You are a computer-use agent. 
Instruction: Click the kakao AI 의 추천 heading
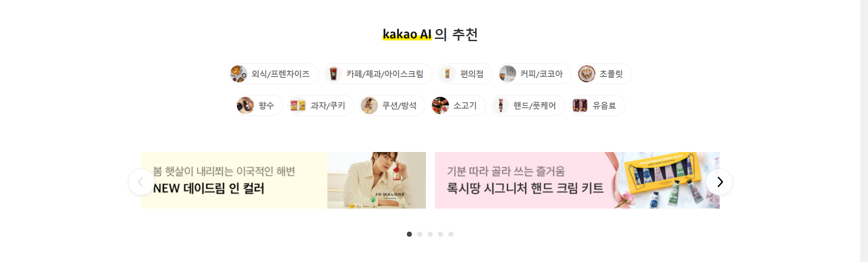(x=430, y=34)
